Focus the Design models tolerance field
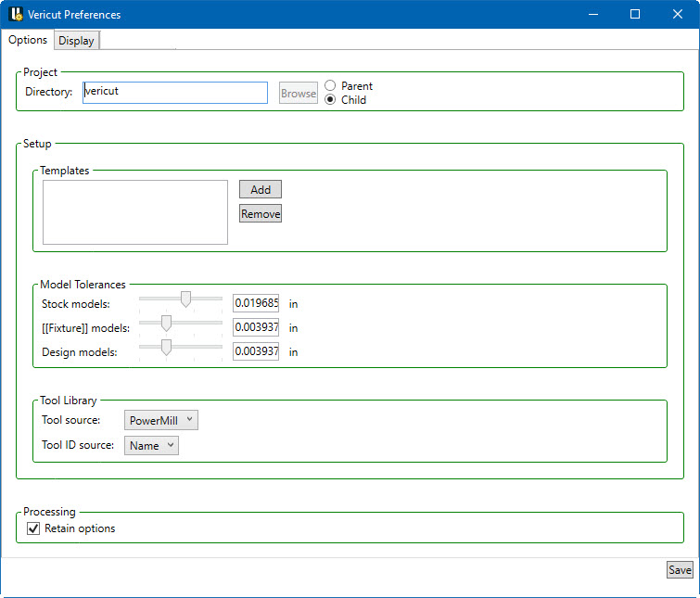The width and height of the screenshot is (700, 598). [256, 351]
